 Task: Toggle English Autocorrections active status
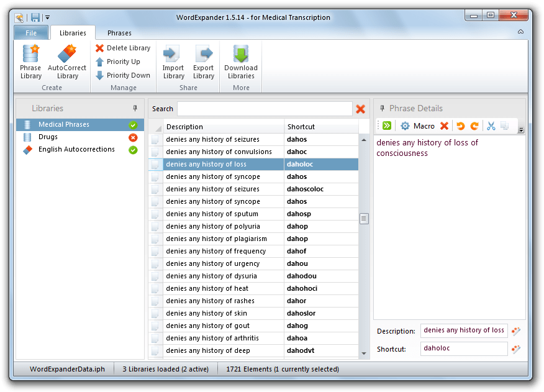(x=133, y=150)
